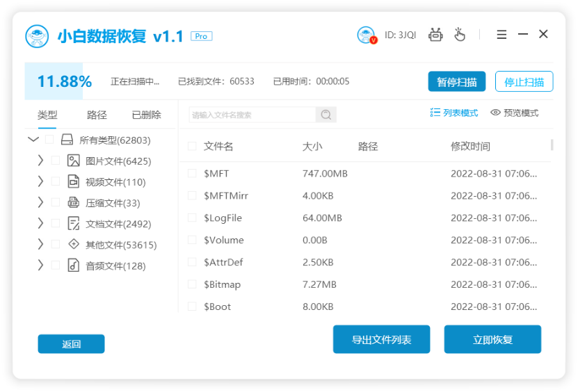Click the file name search field
Screen dimensions: 578x392
(x=252, y=115)
